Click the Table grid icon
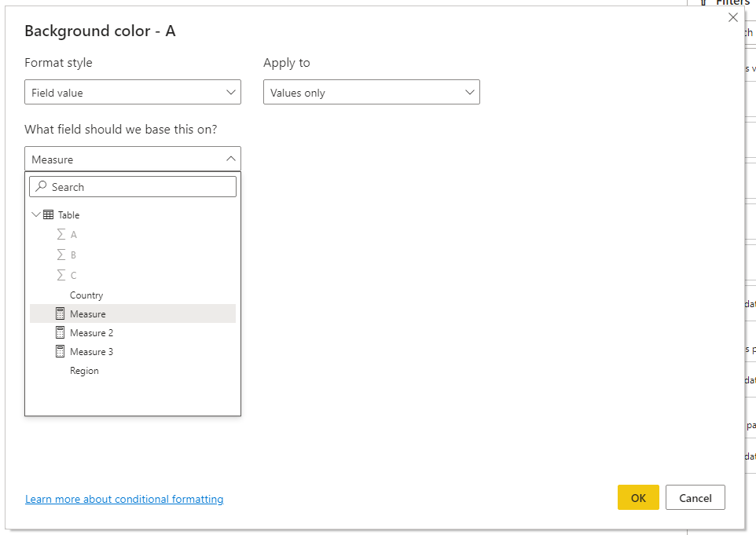 [48, 215]
